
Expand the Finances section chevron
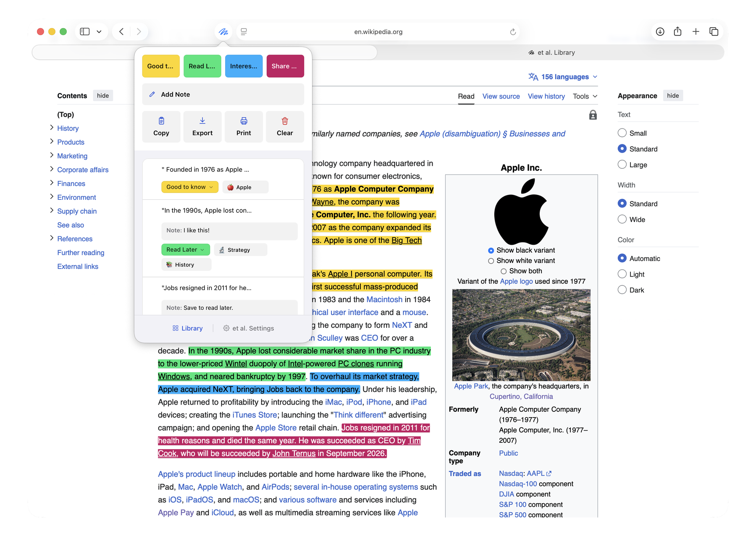click(52, 183)
